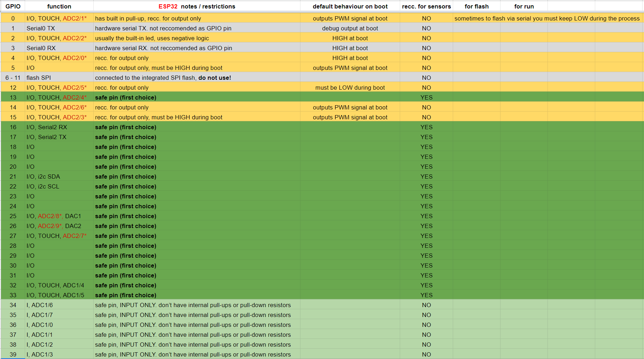Select the 'GPIO' column header cell

(x=13, y=6)
